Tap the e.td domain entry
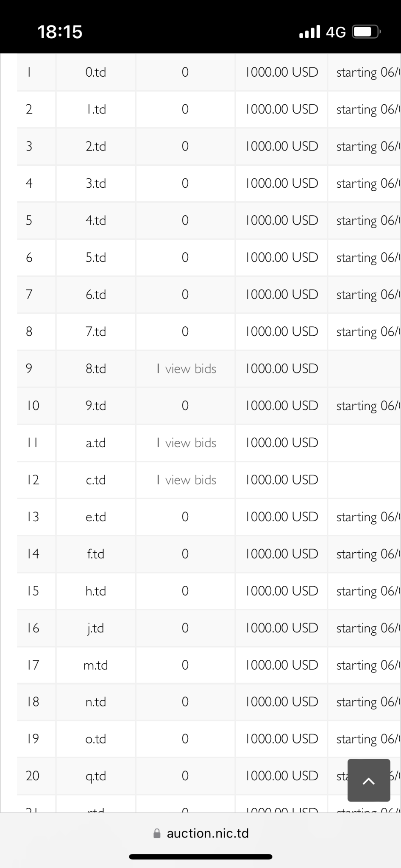The width and height of the screenshot is (401, 868). click(96, 517)
